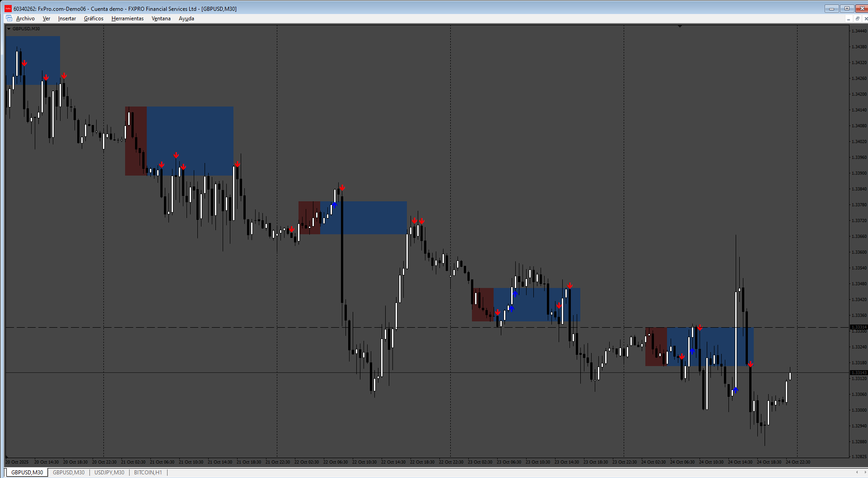Viewport: 868px width, 478px height.
Task: Close the inner chart window
Action: tap(865, 19)
